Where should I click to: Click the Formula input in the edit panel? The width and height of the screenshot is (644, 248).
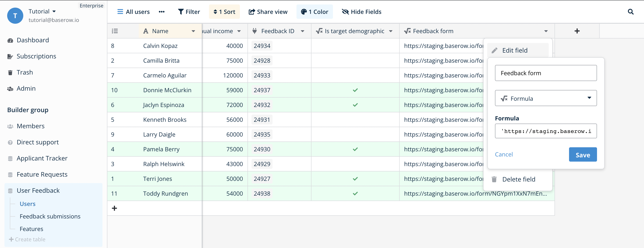[546, 131]
